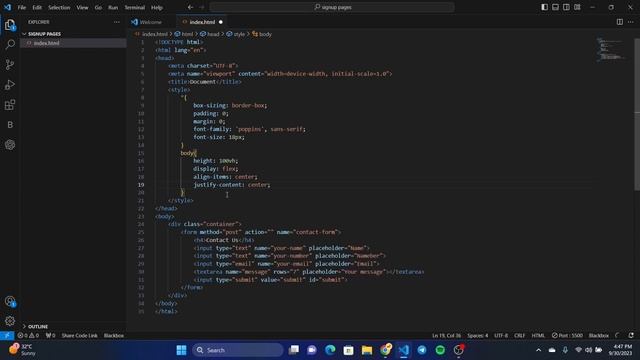
Task: Click line number 20 in gutter
Action: [x=141, y=193]
